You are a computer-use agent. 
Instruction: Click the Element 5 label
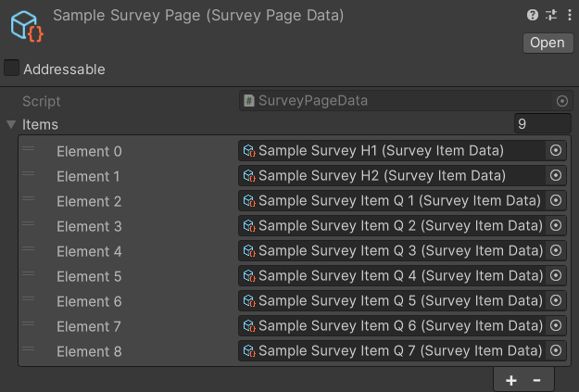[x=89, y=277]
